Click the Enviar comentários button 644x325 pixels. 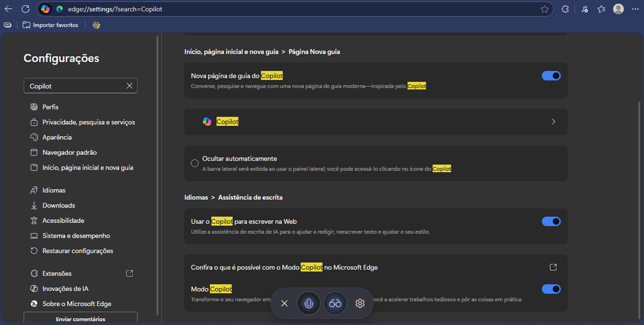click(x=81, y=319)
